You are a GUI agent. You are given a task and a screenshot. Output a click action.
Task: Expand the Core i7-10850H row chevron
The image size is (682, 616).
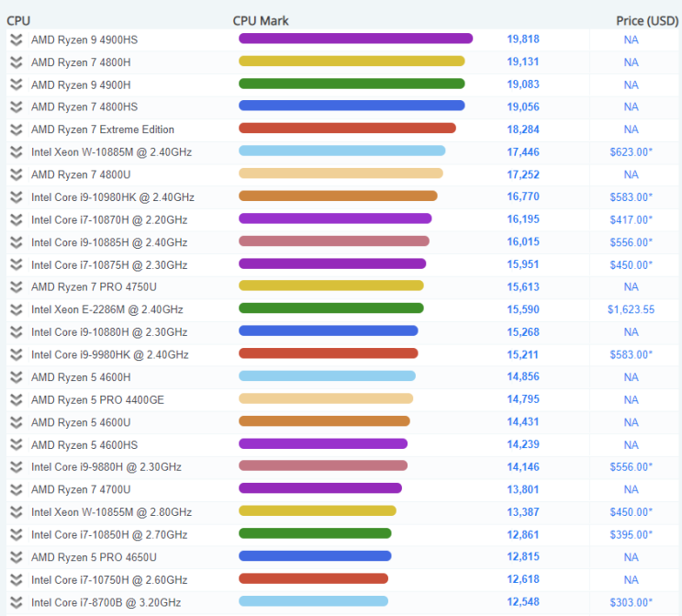[x=17, y=534]
